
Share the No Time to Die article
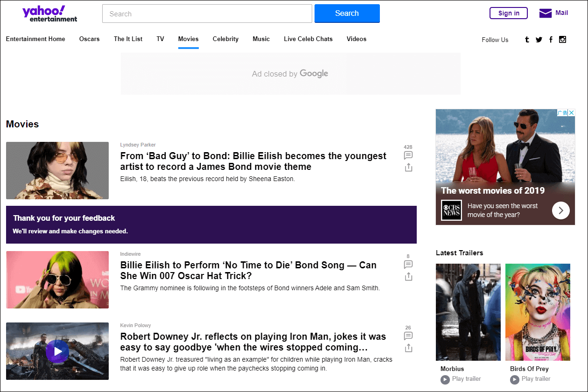[408, 276]
